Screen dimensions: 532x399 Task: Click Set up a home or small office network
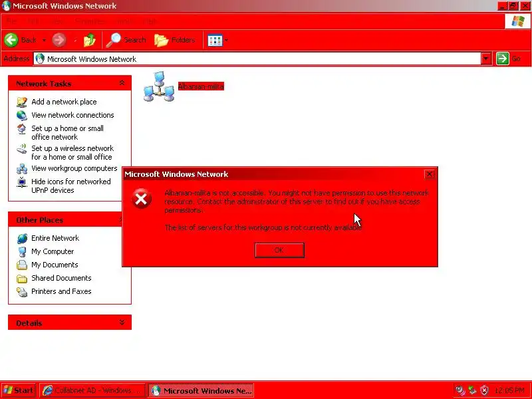click(68, 132)
